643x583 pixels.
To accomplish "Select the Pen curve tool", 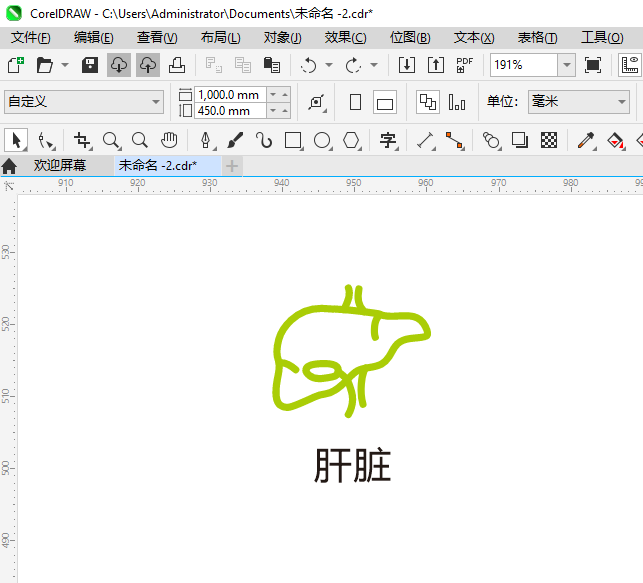I will [207, 141].
